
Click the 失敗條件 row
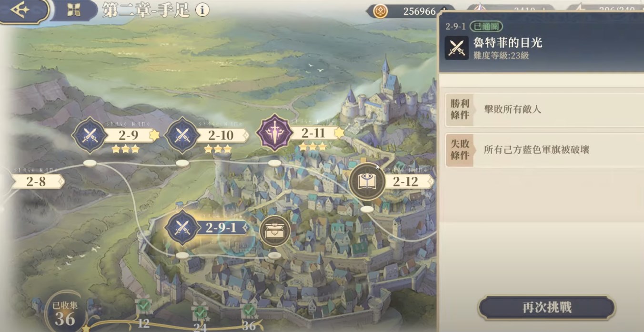pyautogui.click(x=544, y=150)
